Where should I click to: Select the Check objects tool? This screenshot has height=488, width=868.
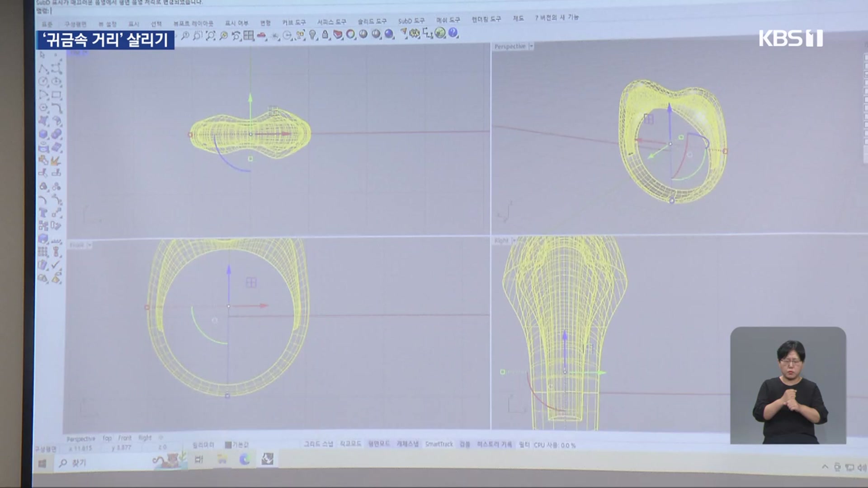(x=56, y=265)
